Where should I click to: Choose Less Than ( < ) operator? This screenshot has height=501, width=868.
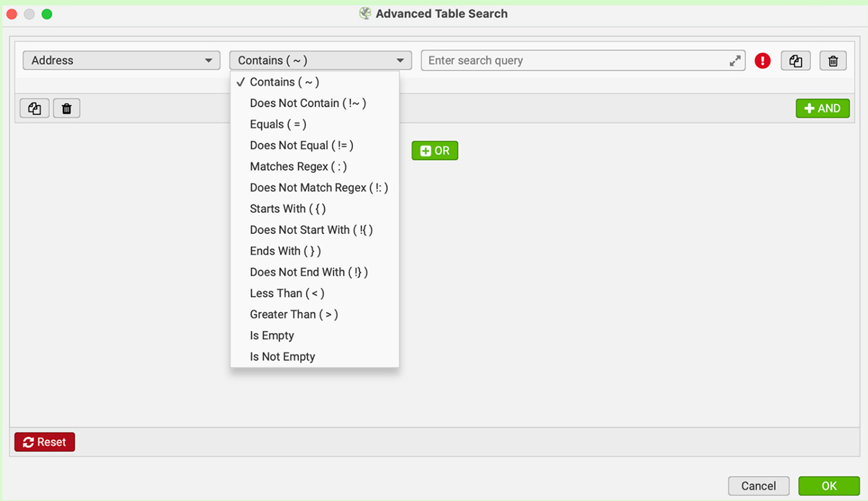(x=315, y=293)
